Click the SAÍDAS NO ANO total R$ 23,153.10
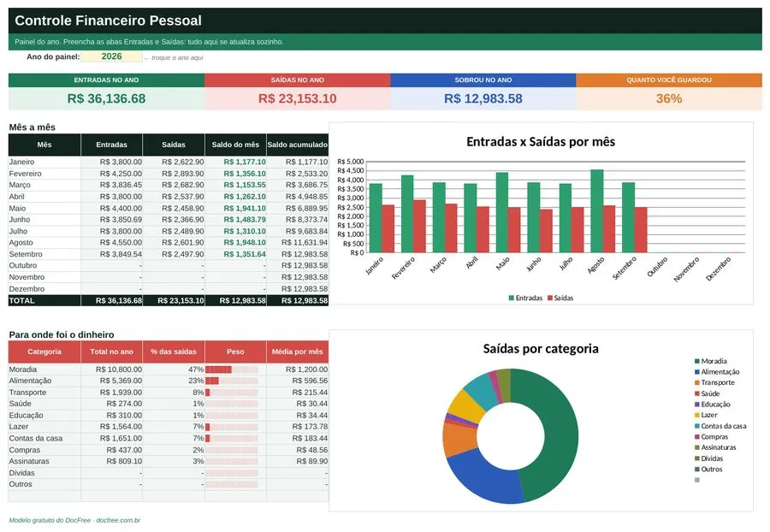The width and height of the screenshot is (770, 532). (x=298, y=98)
